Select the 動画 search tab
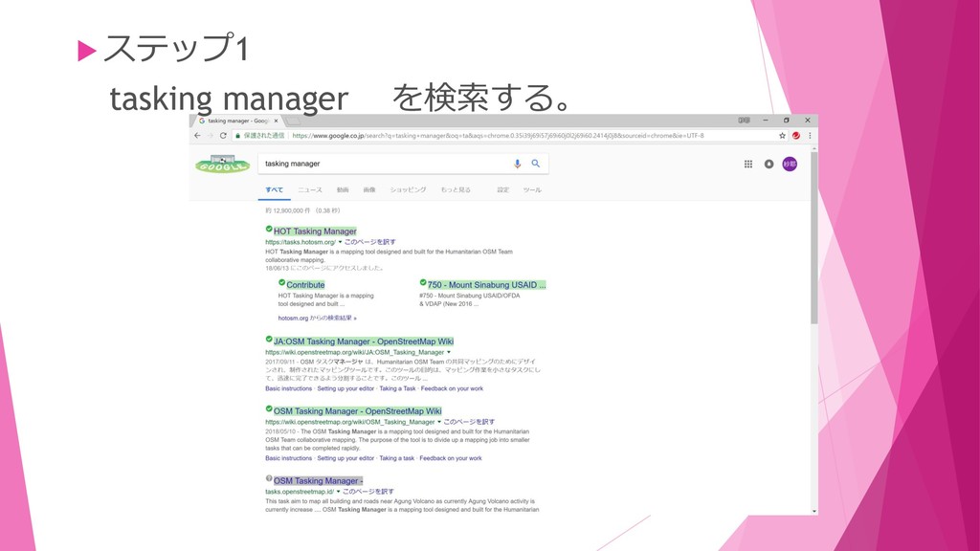 (x=343, y=190)
